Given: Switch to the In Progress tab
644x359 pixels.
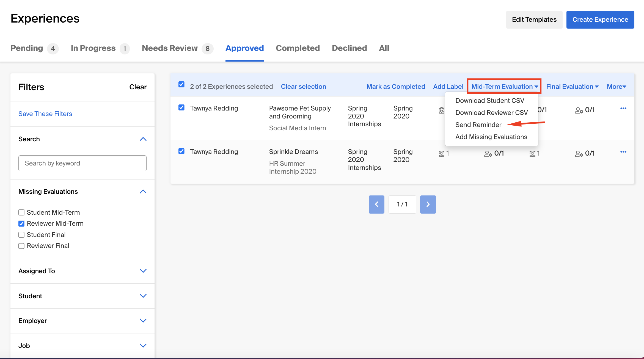Looking at the screenshot, I should 100,48.
